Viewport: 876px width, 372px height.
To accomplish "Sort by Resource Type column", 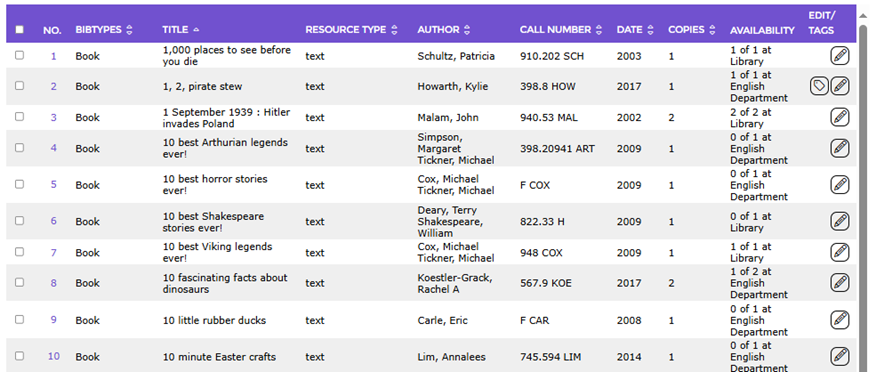I will (351, 30).
